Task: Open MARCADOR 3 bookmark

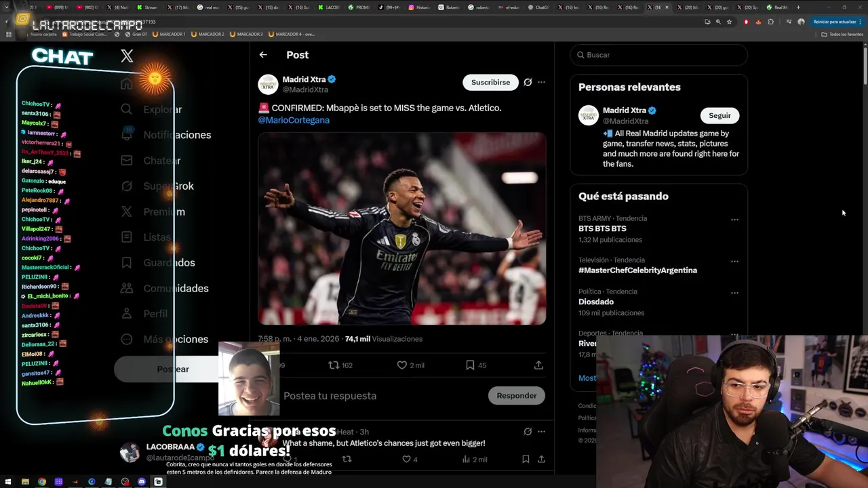Action: tap(246, 34)
